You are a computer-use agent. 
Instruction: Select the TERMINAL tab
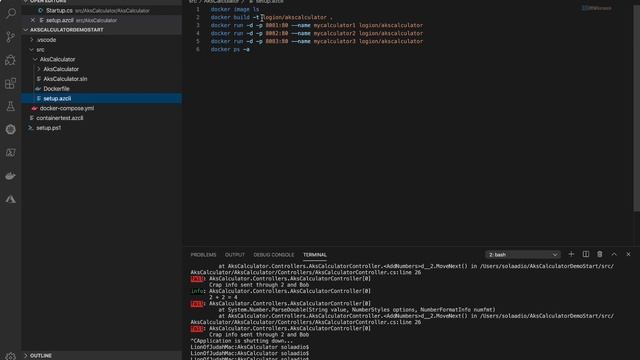click(x=315, y=255)
